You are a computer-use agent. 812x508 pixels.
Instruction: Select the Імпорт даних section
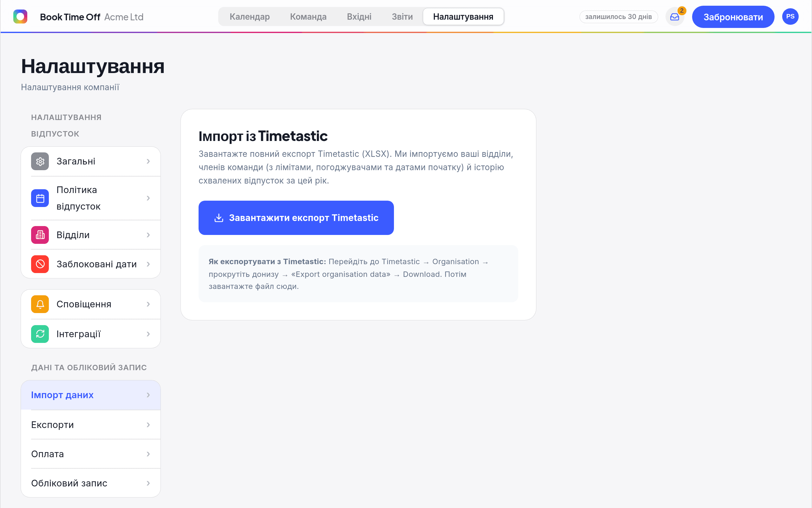click(91, 395)
